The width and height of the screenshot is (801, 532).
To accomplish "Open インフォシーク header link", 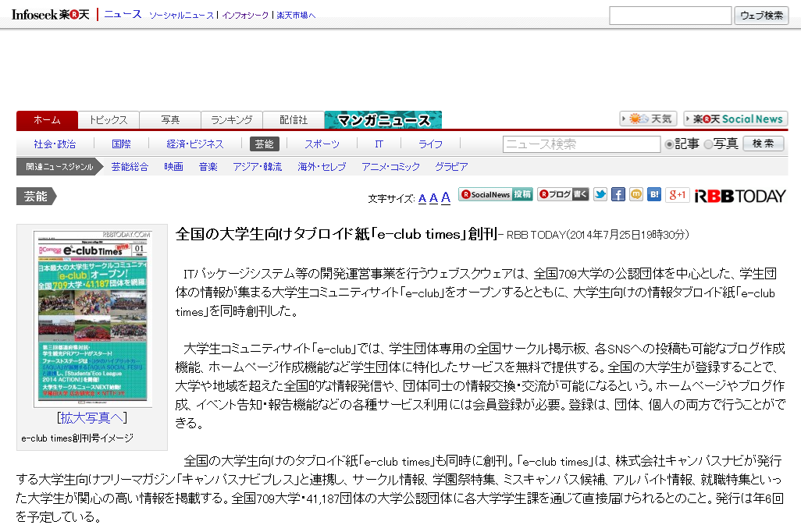I will tap(245, 16).
